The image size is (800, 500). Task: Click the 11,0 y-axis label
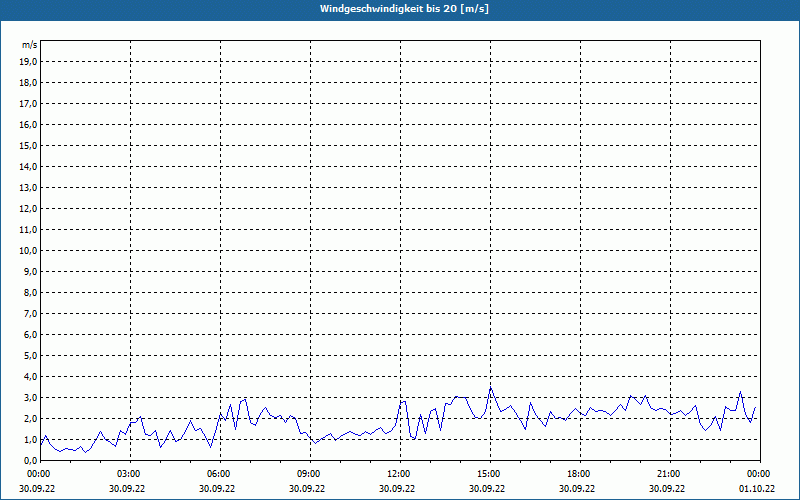click(x=30, y=230)
